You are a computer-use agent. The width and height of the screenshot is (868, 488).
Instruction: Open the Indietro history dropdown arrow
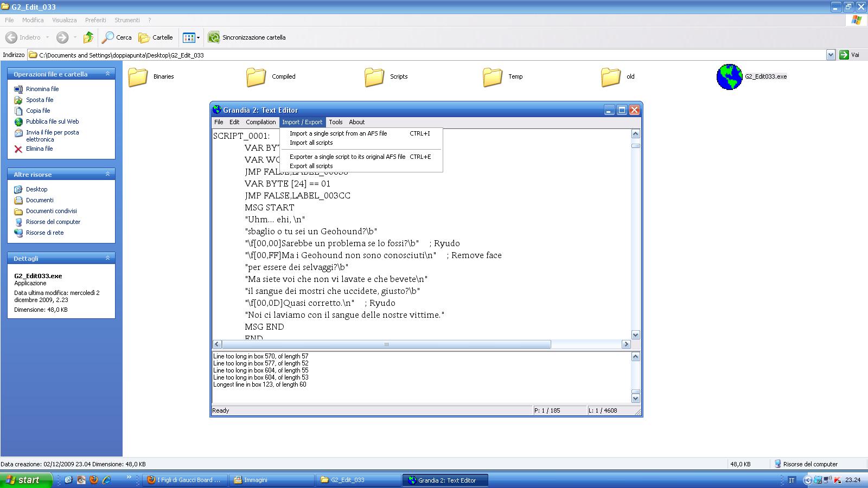pyautogui.click(x=47, y=37)
